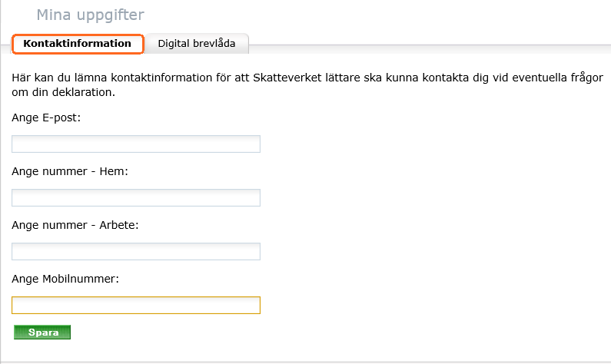The height and width of the screenshot is (364, 611).
Task: Focus the E-post input field
Action: (x=136, y=144)
